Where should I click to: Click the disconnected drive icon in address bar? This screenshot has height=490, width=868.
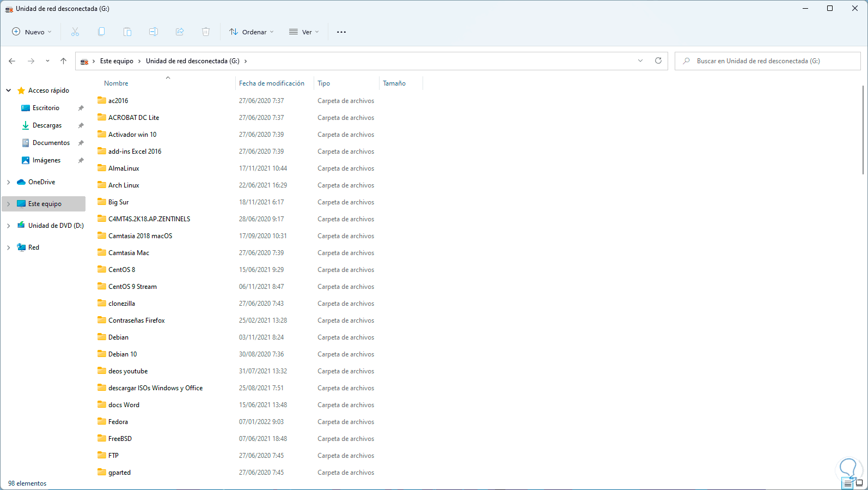click(84, 61)
